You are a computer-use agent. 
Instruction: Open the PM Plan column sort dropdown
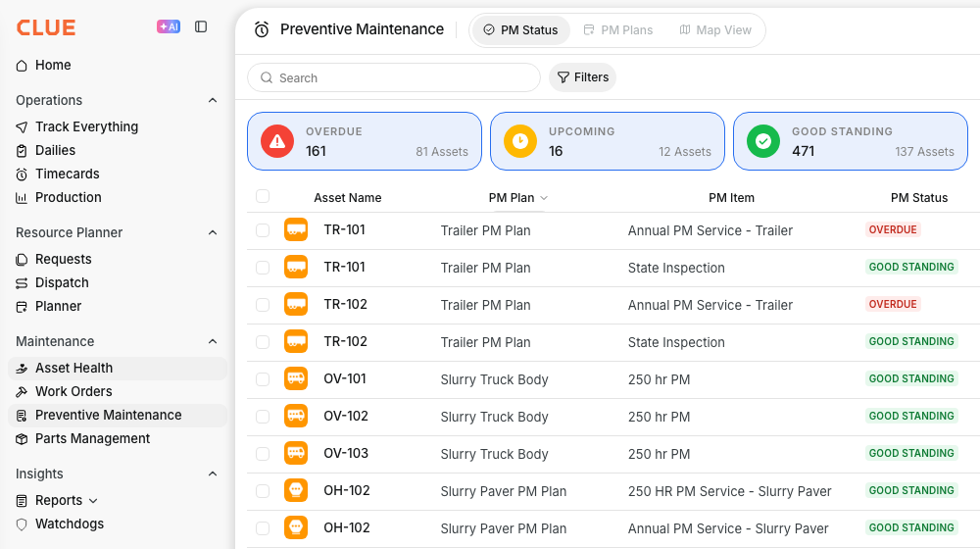(544, 198)
